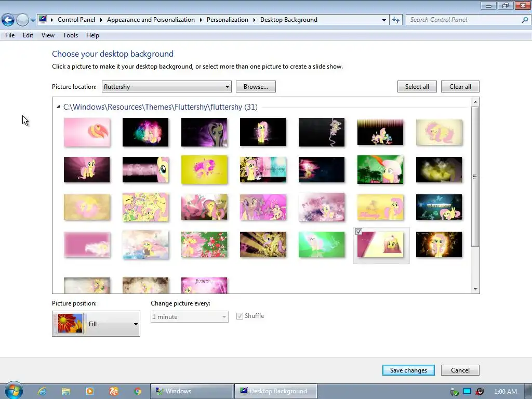The width and height of the screenshot is (532, 399).
Task: Click the thumbnail list scroll down arrow
Action: [x=475, y=289]
